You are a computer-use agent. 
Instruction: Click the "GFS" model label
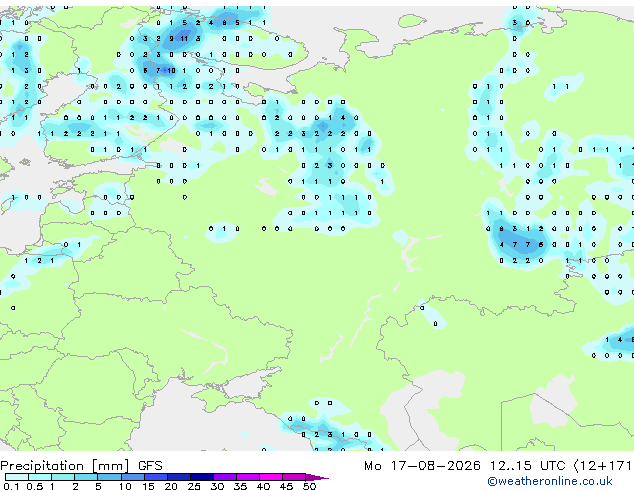[x=150, y=466]
